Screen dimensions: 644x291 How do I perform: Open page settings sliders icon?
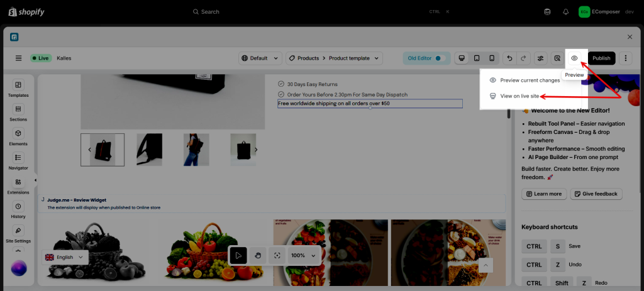click(540, 58)
